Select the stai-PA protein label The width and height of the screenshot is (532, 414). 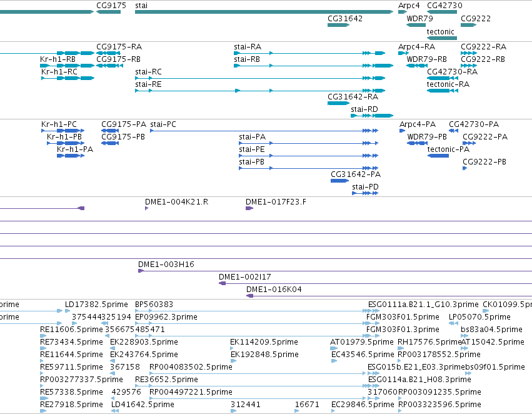tap(253, 137)
